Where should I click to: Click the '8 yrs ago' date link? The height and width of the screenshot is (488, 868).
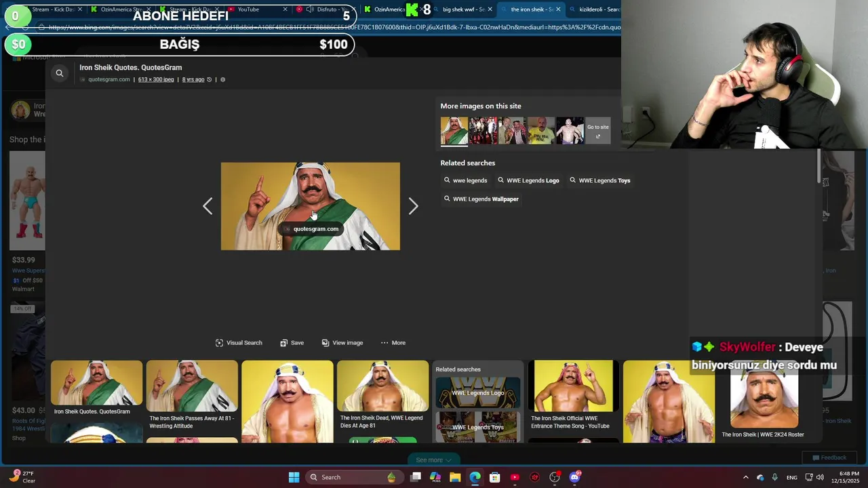(x=193, y=79)
